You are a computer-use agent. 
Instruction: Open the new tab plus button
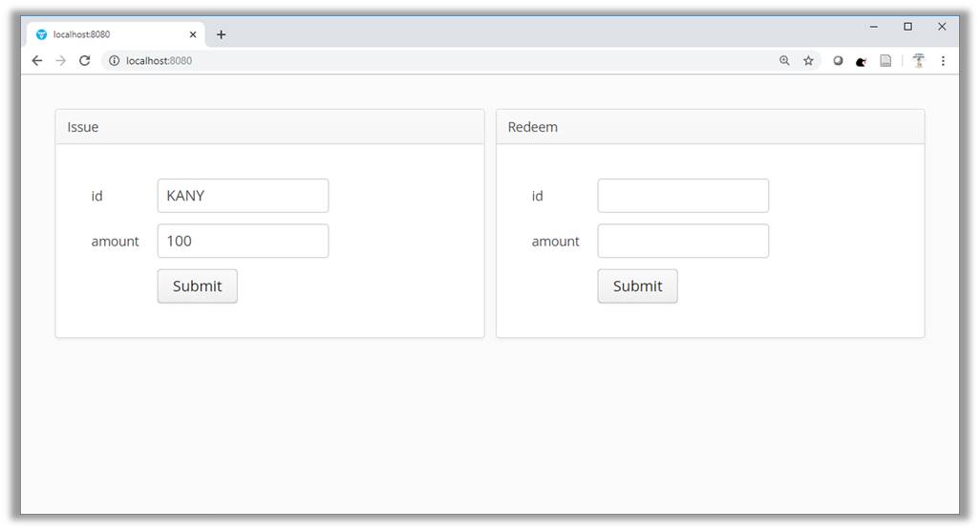tap(221, 34)
